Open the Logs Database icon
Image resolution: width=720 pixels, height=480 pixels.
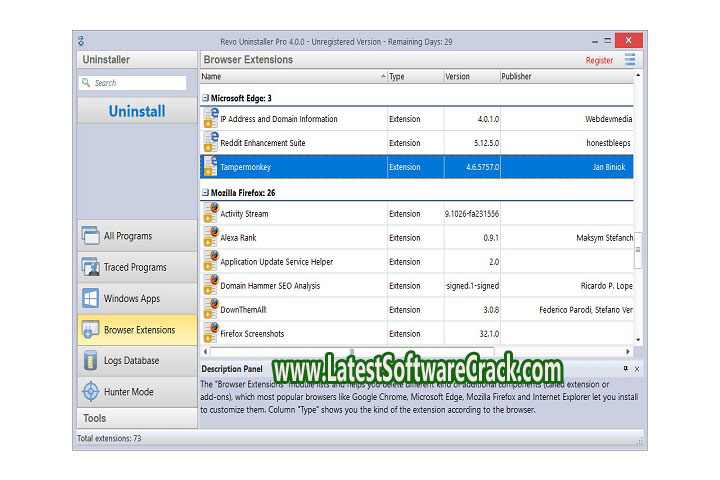pyautogui.click(x=90, y=361)
